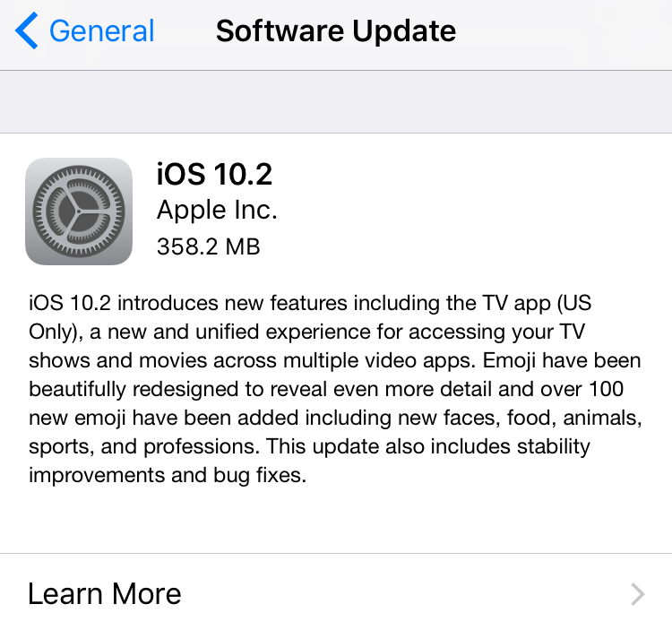Tap the Apple Inc. developer label
Screen dimensions: 672x630
pyautogui.click(x=217, y=210)
